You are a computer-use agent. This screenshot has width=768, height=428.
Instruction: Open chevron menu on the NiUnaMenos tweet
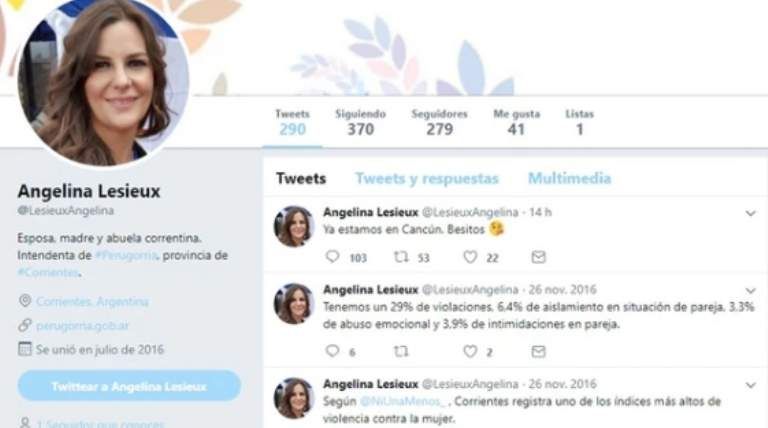(x=750, y=385)
